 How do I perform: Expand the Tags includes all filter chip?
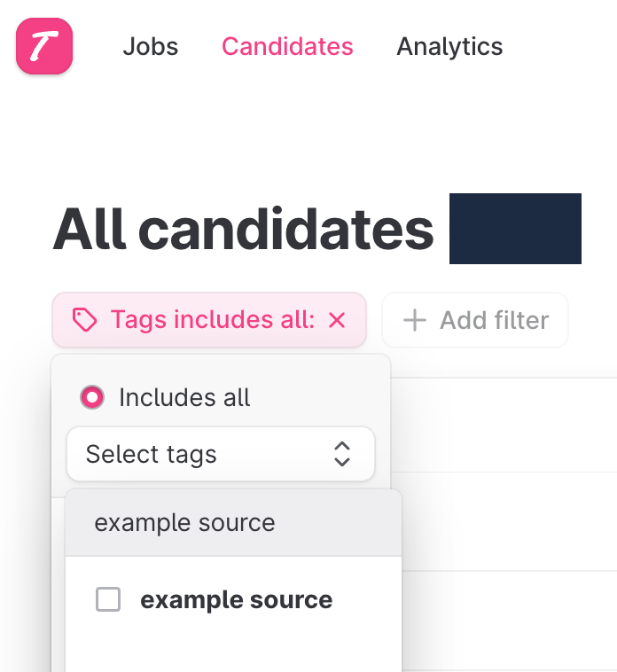[212, 320]
